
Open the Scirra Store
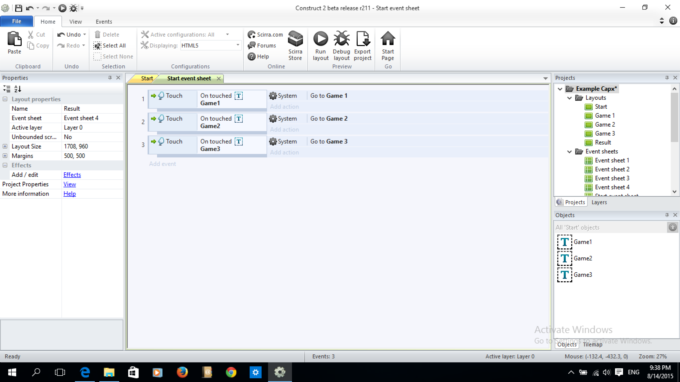(295, 46)
